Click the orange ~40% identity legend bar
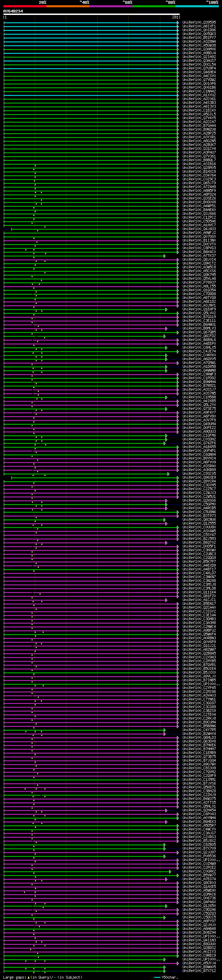222x980 pixels. pos(68,6)
